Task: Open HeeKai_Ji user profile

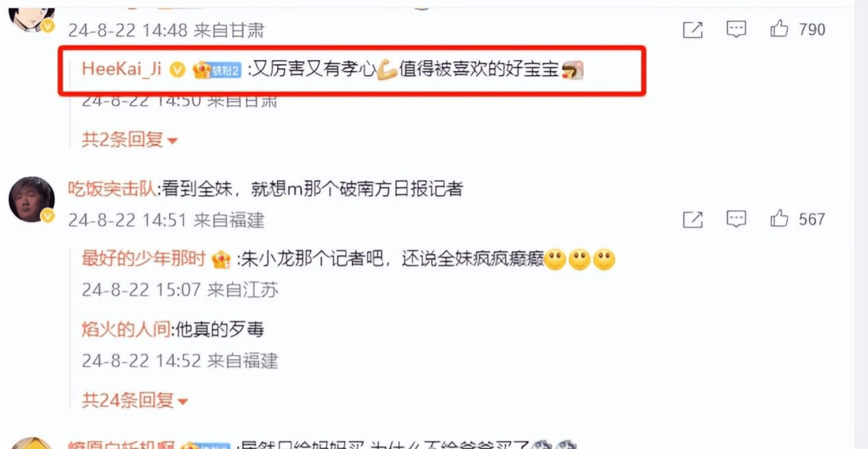Action: coord(121,69)
